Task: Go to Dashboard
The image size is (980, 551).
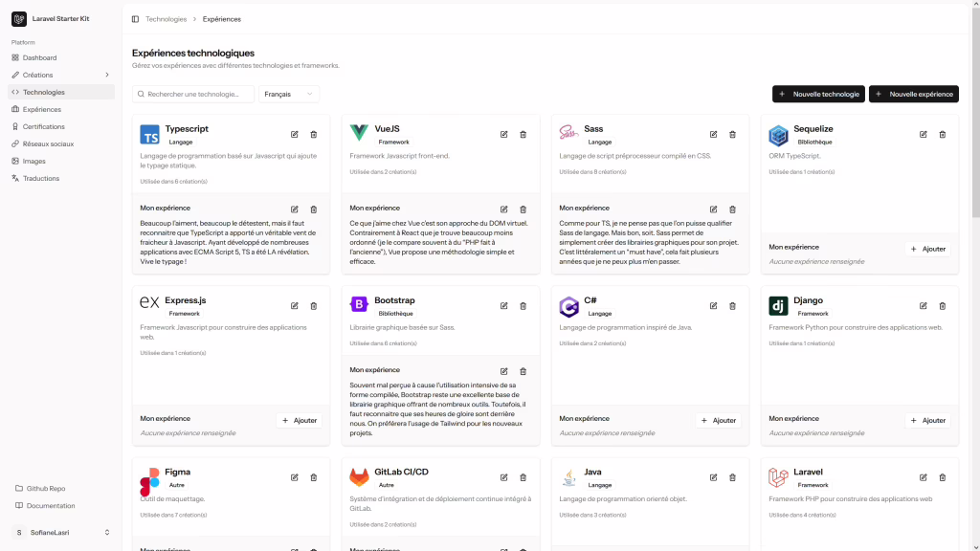Action: (x=60, y=57)
